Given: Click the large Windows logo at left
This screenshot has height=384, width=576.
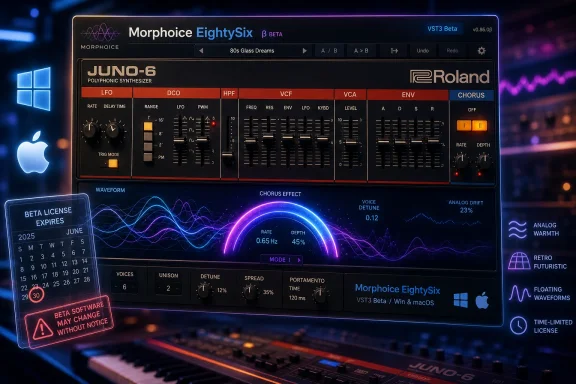Looking at the screenshot, I should [34, 89].
